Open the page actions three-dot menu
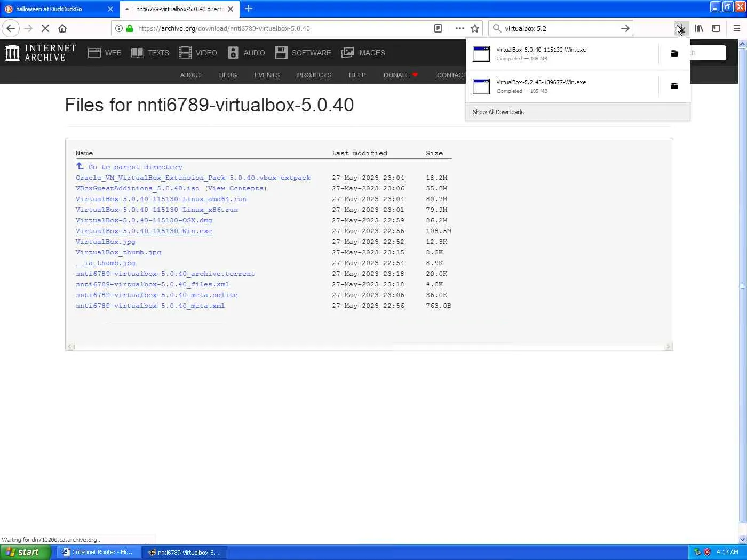Image resolution: width=747 pixels, height=560 pixels. 459,28
